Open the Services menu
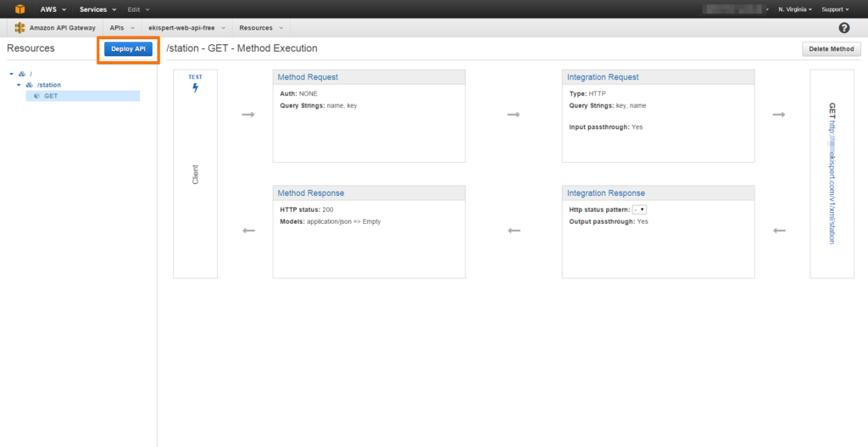The height and width of the screenshot is (447, 868). pos(98,9)
